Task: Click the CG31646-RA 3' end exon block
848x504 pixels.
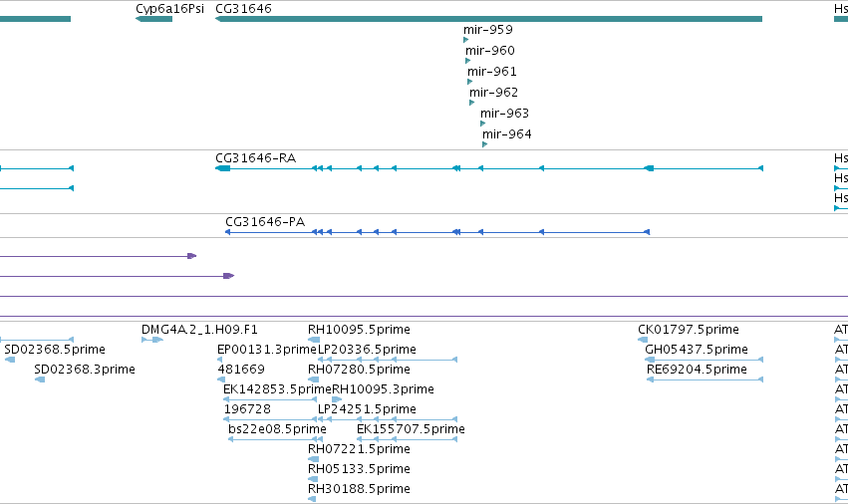Action: 223,168
